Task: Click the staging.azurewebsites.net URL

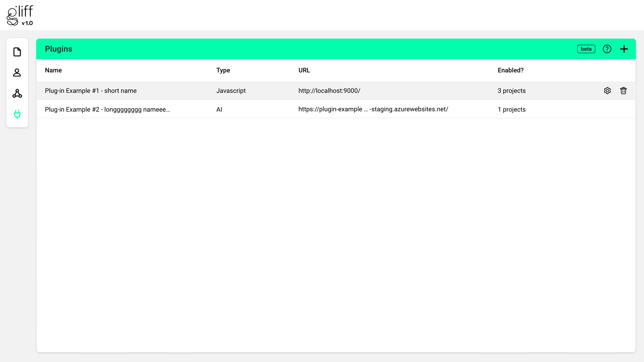Action: (373, 109)
